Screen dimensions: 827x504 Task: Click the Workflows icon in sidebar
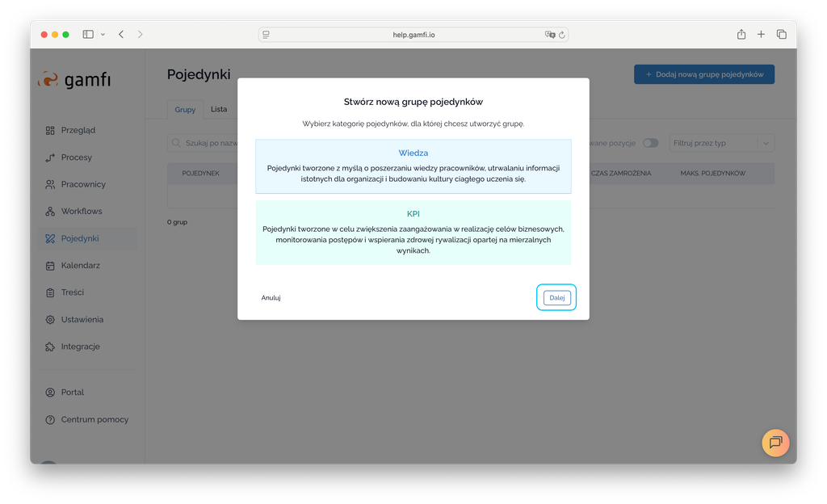pos(50,212)
